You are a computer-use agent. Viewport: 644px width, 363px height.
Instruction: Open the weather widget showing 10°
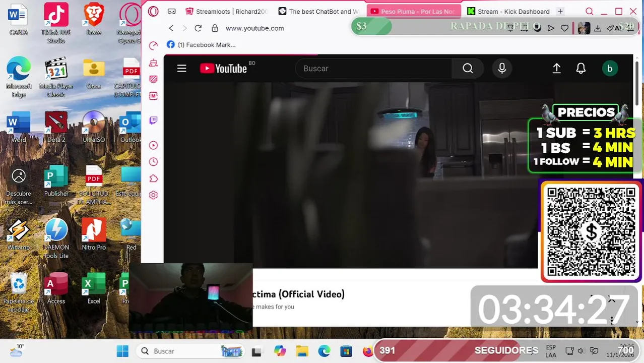point(16,350)
